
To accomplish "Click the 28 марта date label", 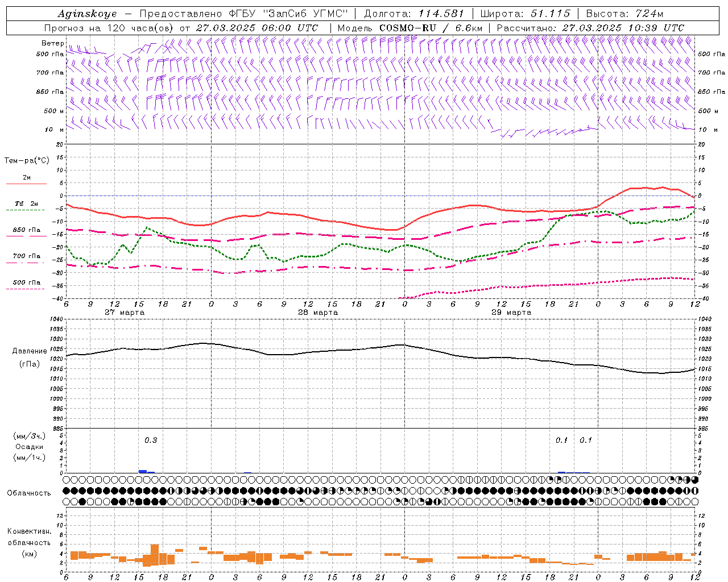I will (x=318, y=313).
